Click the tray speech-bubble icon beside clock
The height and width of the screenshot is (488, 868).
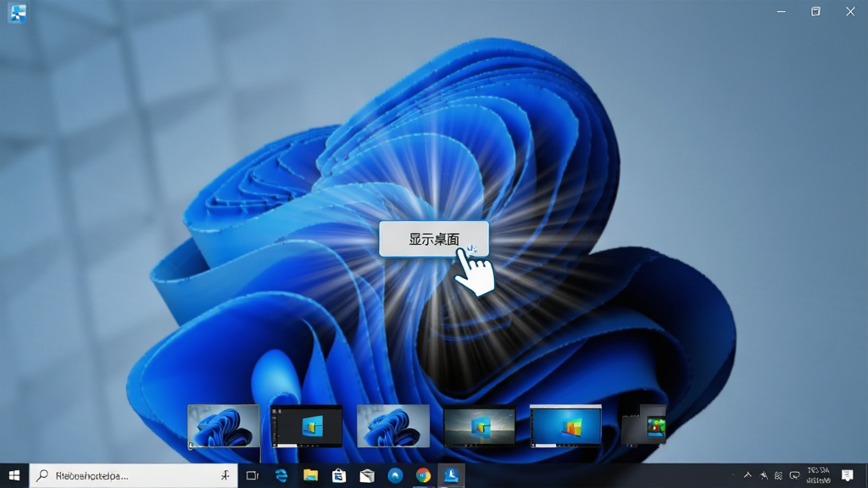[795, 476]
